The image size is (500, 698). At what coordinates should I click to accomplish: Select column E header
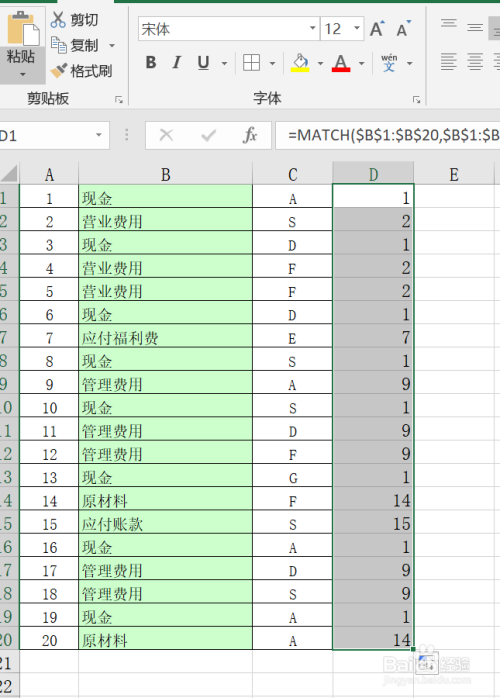454,174
